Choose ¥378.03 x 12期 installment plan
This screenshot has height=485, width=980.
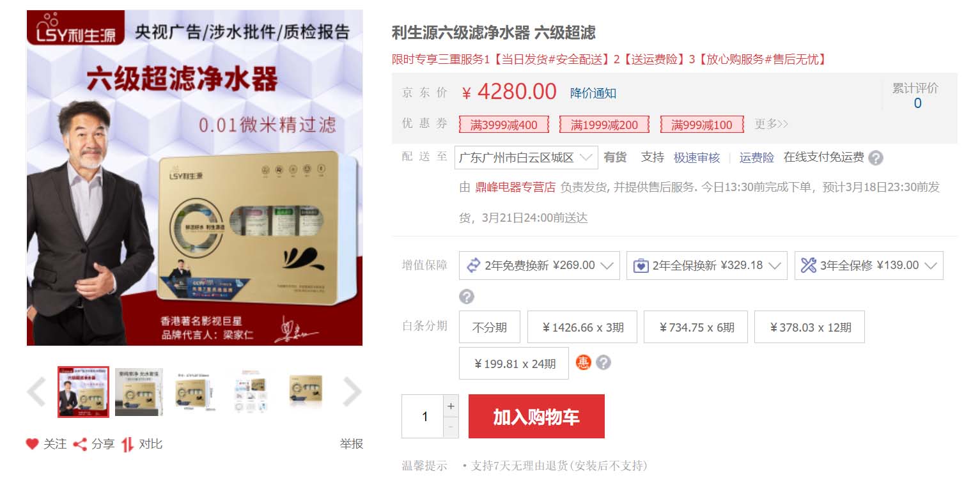[x=809, y=327]
